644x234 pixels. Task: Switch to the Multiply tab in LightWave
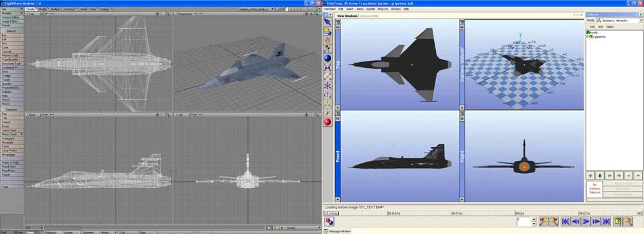coord(55,9)
